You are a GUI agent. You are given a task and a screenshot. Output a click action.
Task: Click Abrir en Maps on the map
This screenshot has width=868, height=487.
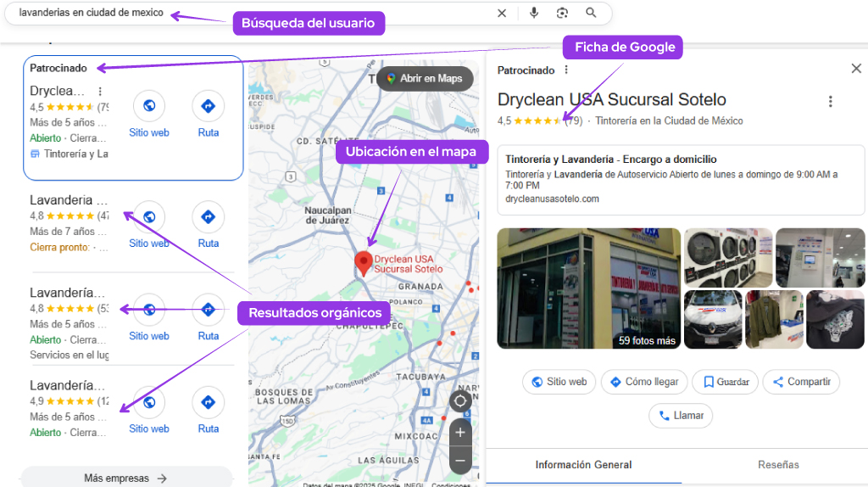point(424,79)
